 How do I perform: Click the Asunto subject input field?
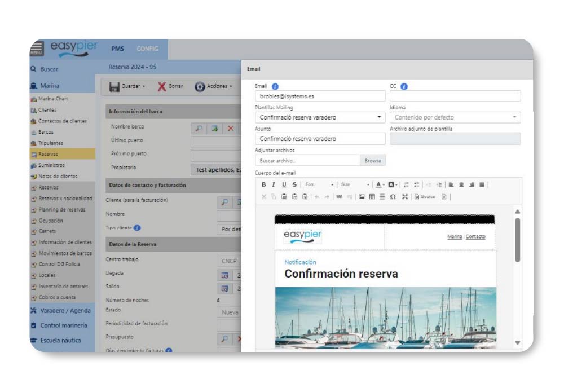[x=320, y=139]
